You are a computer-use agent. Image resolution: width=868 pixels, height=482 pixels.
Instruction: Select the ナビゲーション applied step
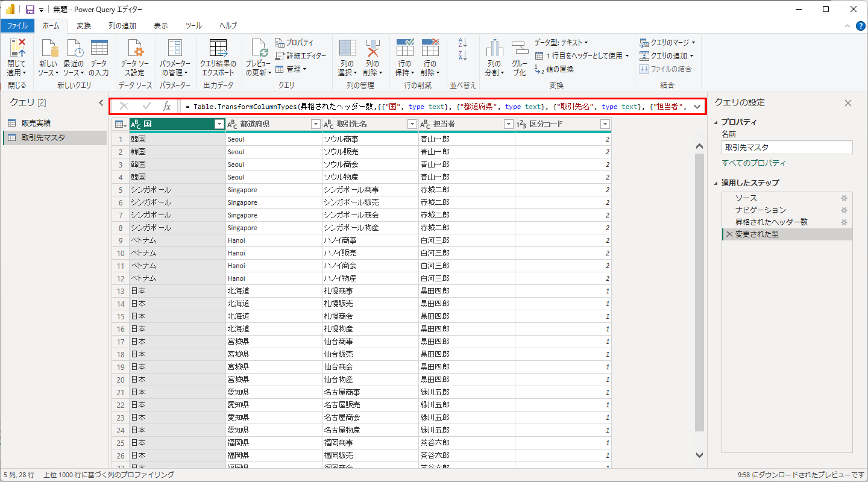[x=787, y=210]
